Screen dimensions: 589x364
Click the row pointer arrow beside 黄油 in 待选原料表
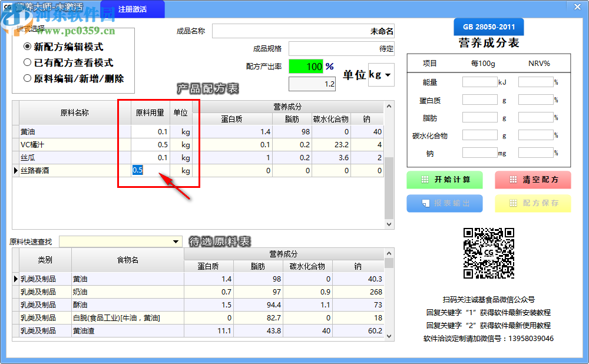(15, 279)
